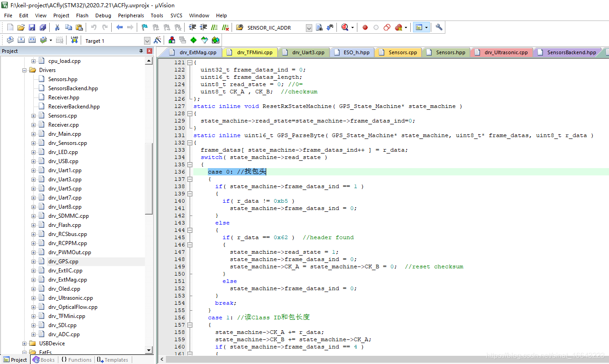Save the current file with the floppy icon
This screenshot has height=364, width=609.
pos(32,27)
